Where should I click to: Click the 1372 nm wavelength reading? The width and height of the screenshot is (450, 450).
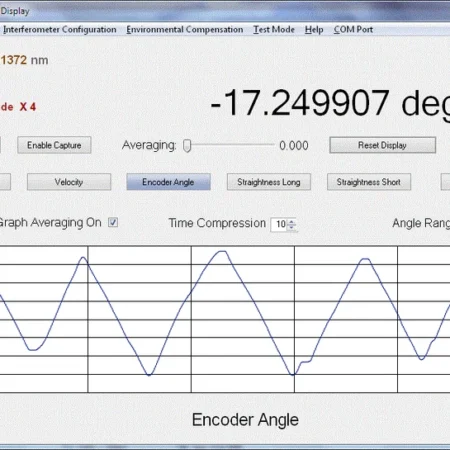pos(24,60)
